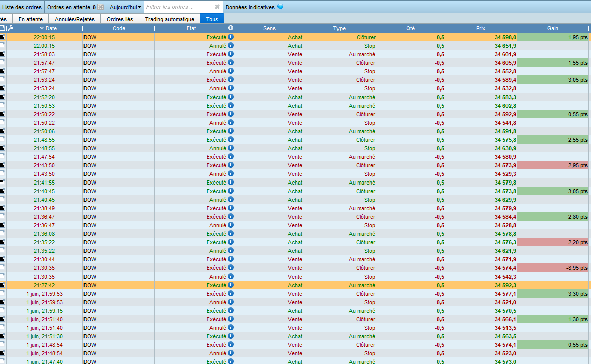The width and height of the screenshot is (591, 364).
Task: Click the list icon in the header row
Action: pyautogui.click(x=2, y=28)
